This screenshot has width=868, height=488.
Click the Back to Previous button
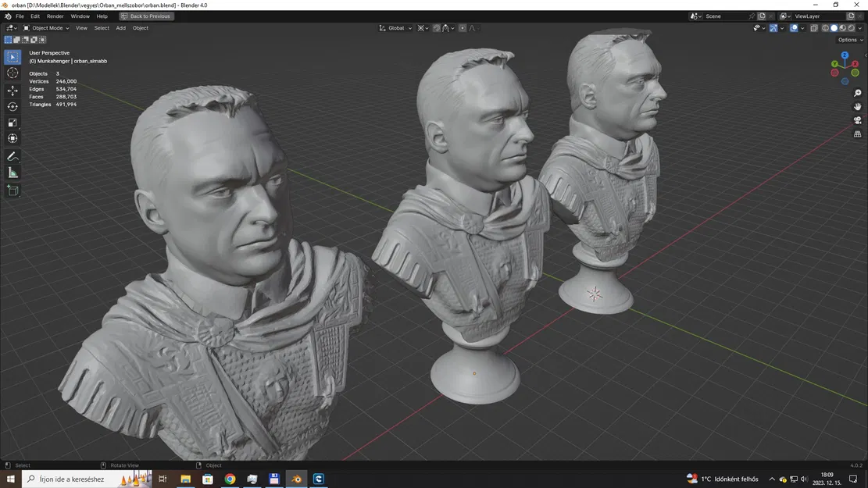point(147,16)
